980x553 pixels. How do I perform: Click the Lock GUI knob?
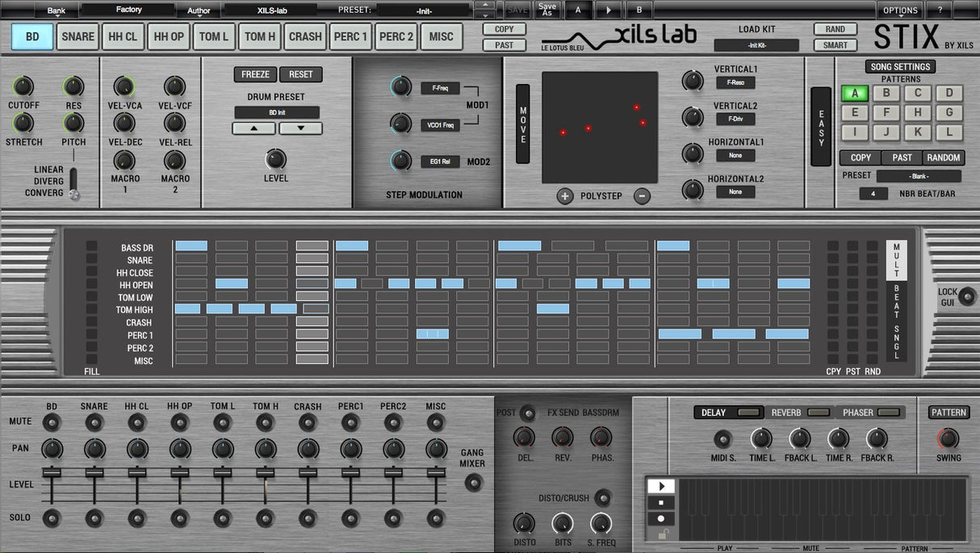click(966, 296)
